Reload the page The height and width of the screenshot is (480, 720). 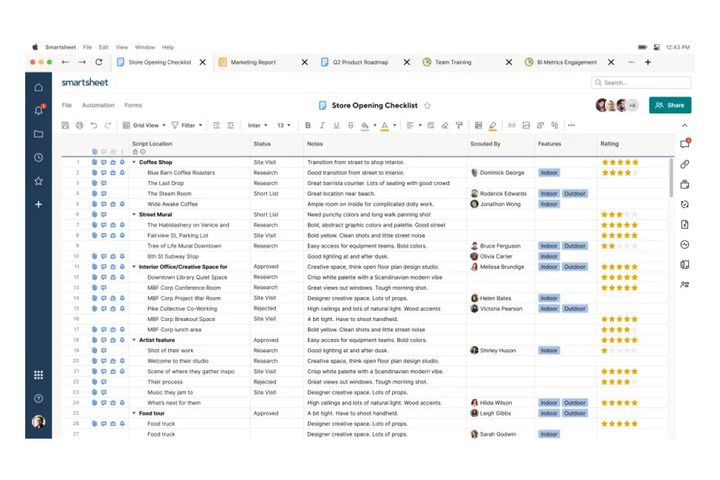(99, 62)
